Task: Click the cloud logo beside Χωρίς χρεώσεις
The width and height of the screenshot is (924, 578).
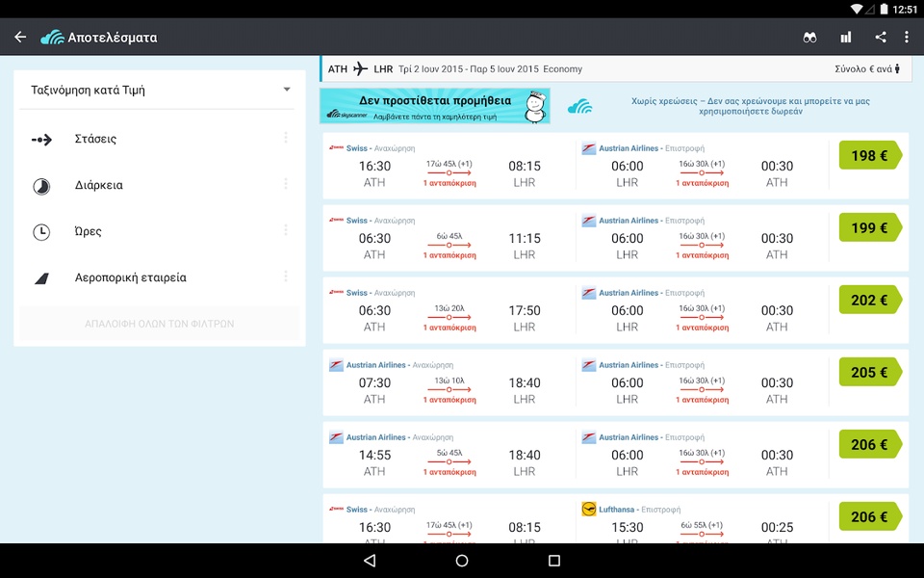Action: [579, 107]
